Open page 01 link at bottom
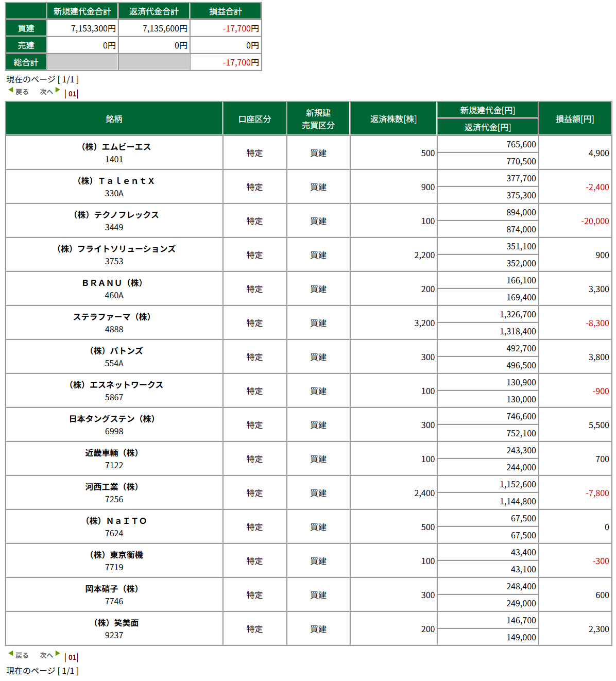Viewport: 616px width, 681px height. (x=72, y=657)
